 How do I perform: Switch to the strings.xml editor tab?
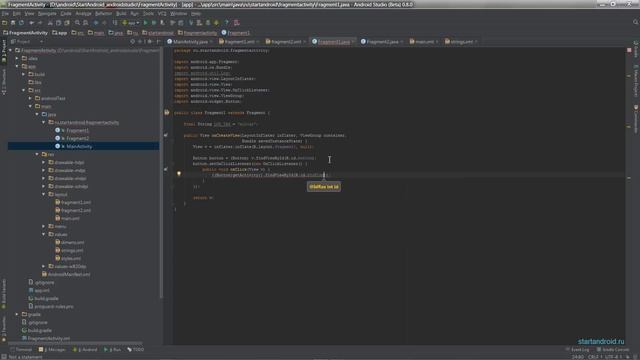click(x=460, y=42)
